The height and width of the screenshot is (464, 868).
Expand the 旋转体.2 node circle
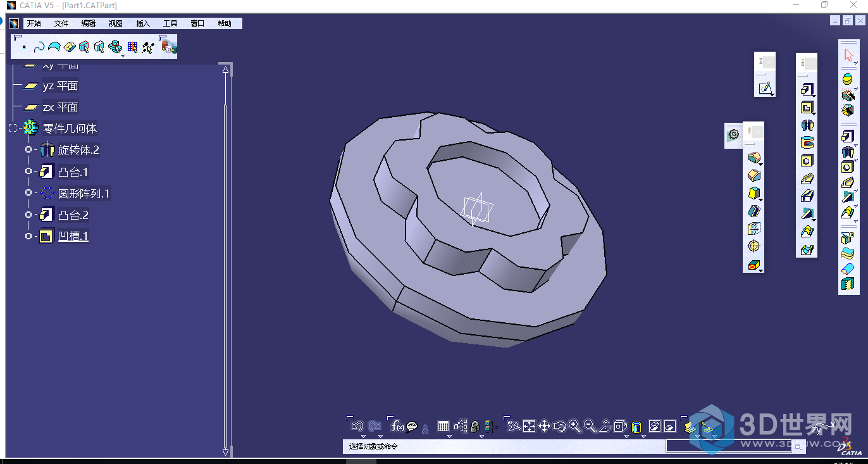(x=28, y=150)
